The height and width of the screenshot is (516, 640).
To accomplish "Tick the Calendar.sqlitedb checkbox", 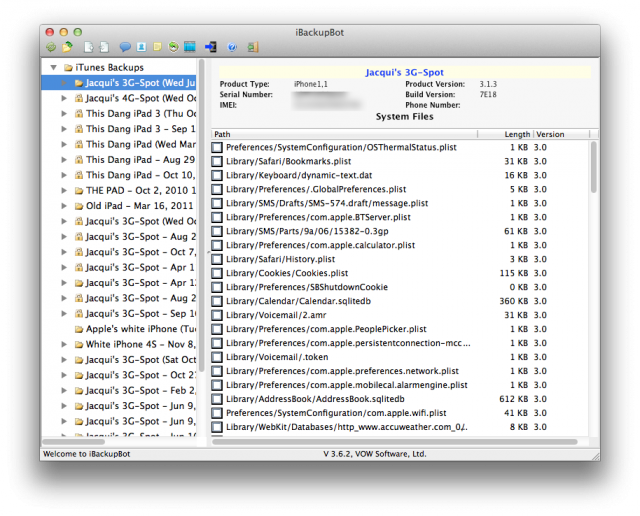I will [x=217, y=301].
